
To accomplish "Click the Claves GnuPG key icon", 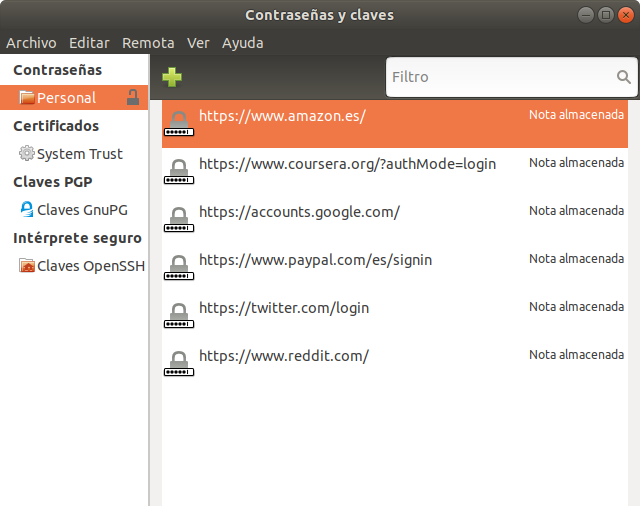I will pyautogui.click(x=27, y=210).
